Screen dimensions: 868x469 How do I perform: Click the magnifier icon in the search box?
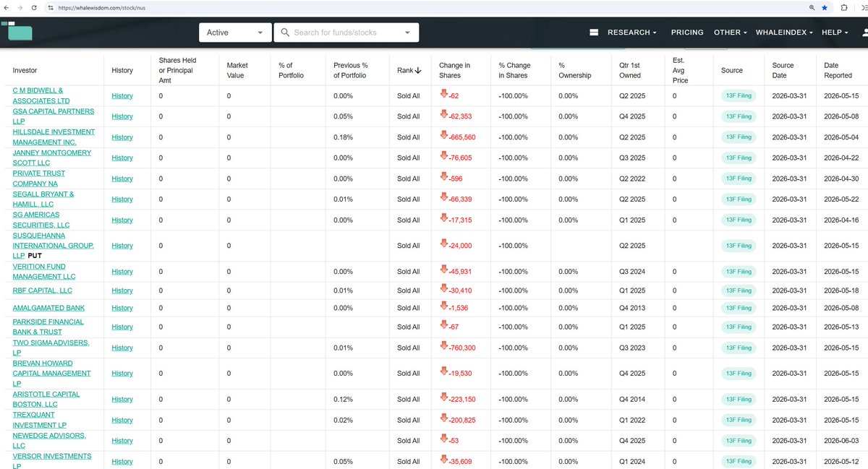coord(285,33)
